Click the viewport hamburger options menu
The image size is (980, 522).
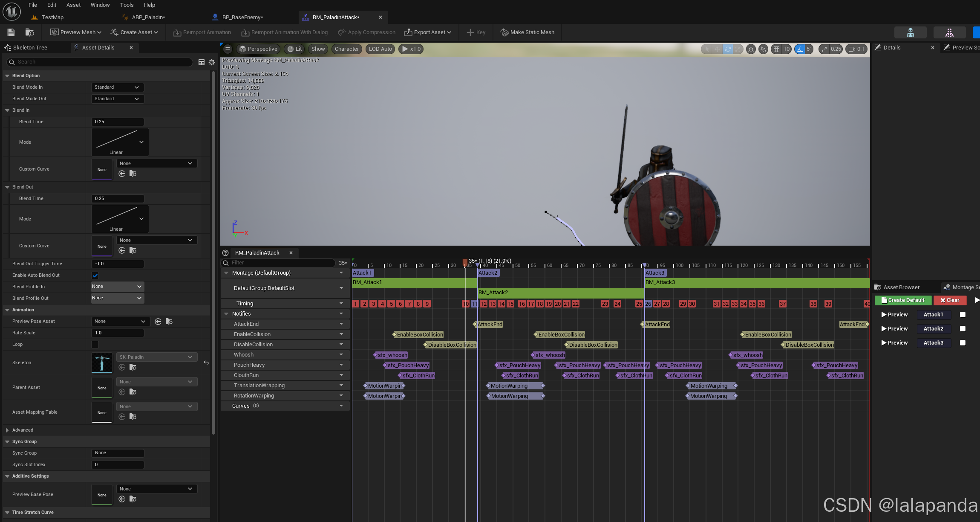click(x=228, y=49)
